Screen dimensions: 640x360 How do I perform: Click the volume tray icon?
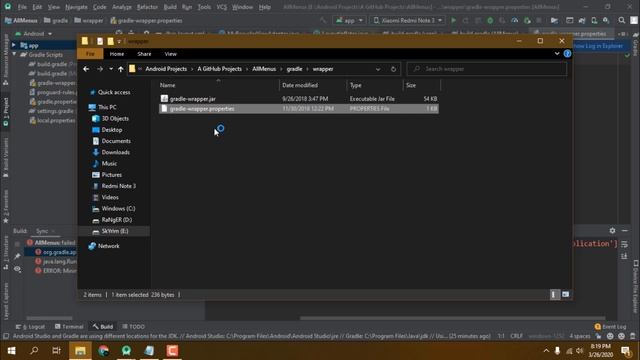pyautogui.click(x=580, y=351)
